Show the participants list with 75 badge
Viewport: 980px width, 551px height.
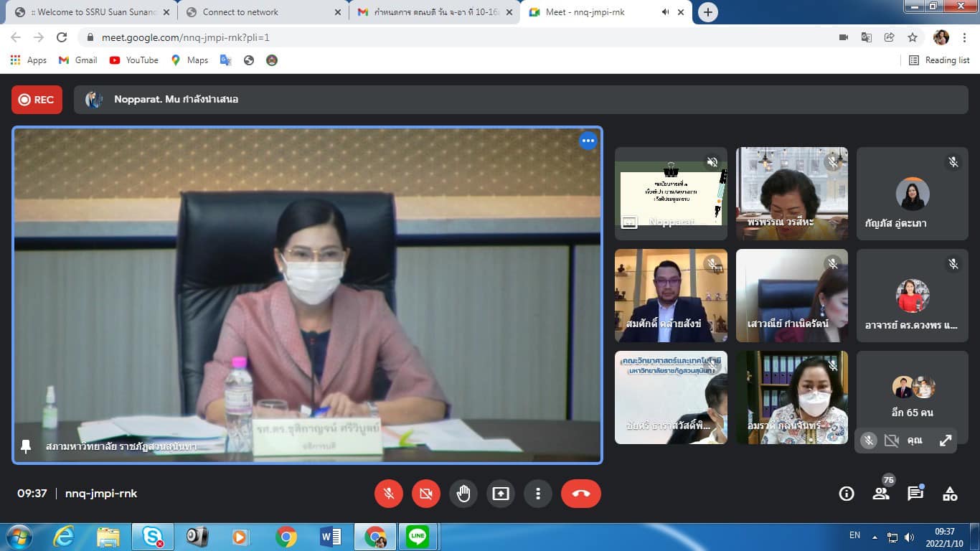[881, 494]
